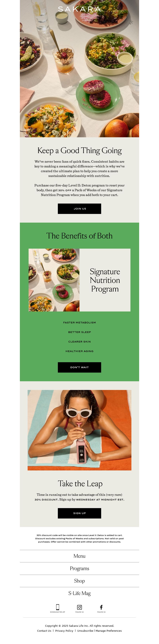Screen dimensions: 159x644
Task: Open the Manage Preferences link
Action: [109, 631]
